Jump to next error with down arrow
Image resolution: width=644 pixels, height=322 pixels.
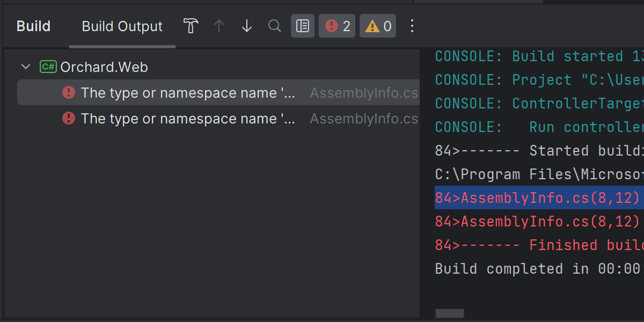click(247, 26)
